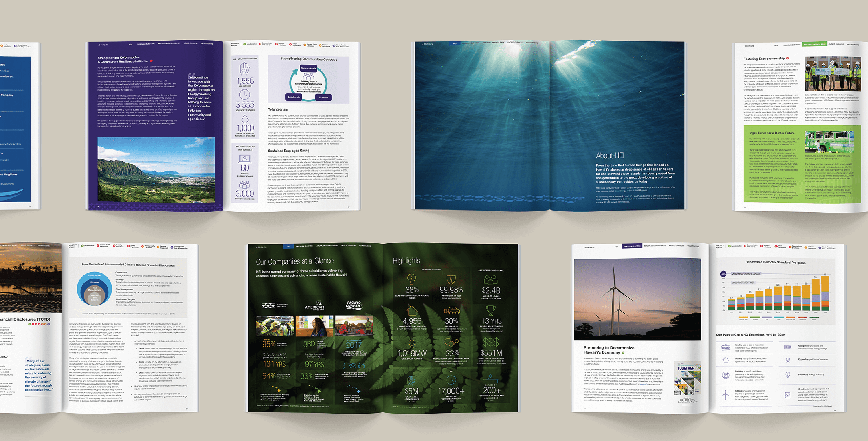The image size is (868, 441).
Task: Click the trophy icon above 13 YRS
Action: pos(490,310)
